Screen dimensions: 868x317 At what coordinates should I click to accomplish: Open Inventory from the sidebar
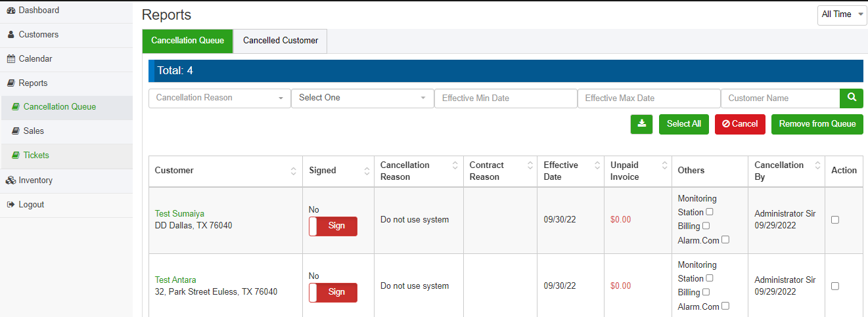click(x=35, y=180)
